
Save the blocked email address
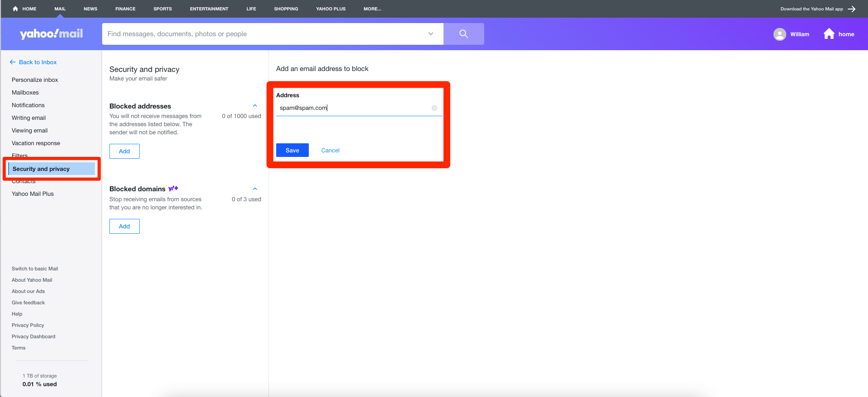(x=292, y=150)
